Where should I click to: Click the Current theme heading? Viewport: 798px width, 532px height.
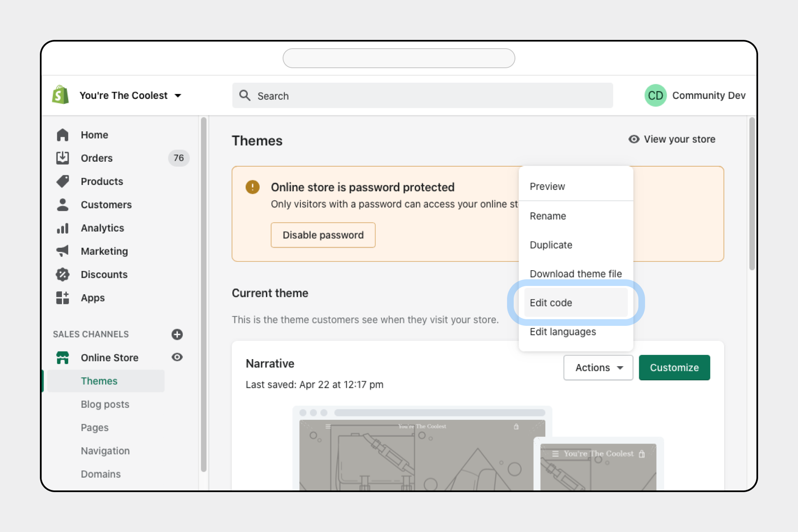click(x=270, y=293)
